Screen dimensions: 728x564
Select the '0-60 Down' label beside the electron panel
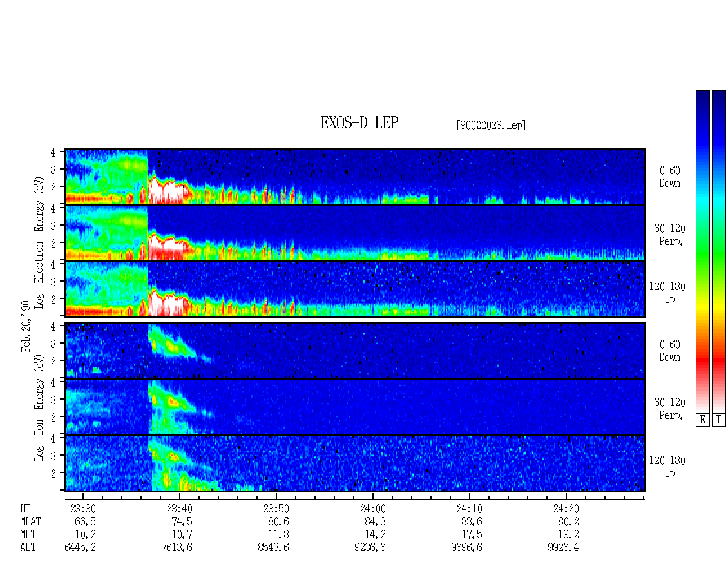tap(669, 177)
